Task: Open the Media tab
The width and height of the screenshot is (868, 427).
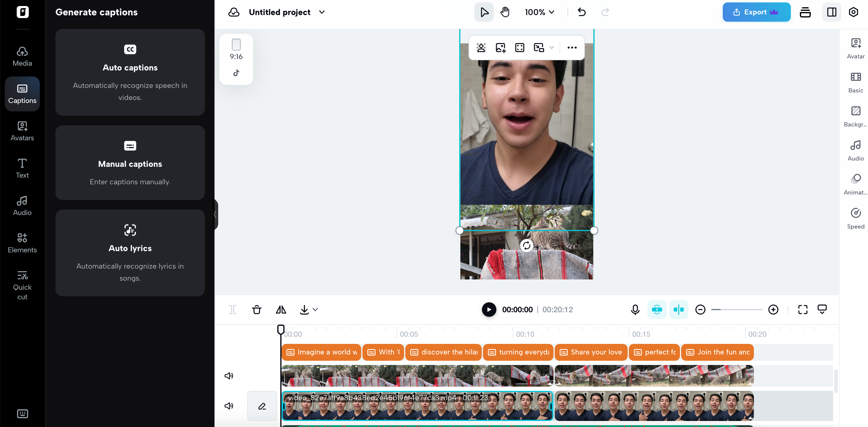Action: [x=22, y=56]
